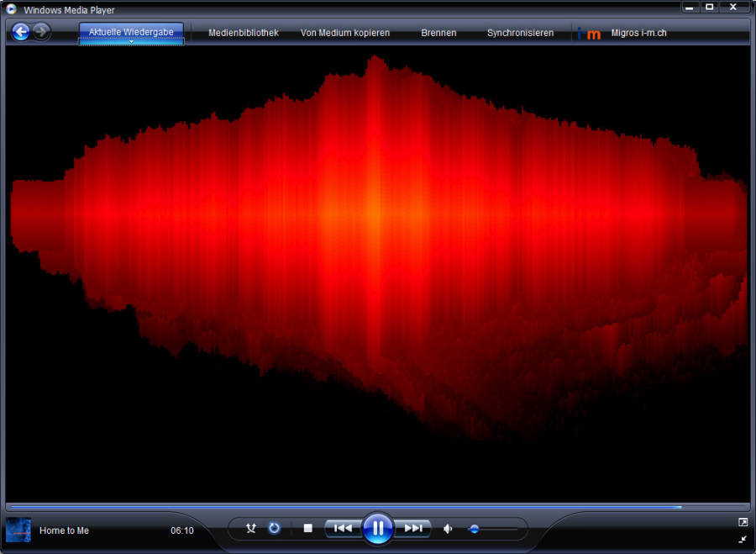756x554 pixels.
Task: Toggle shuffle mode
Action: 250,528
